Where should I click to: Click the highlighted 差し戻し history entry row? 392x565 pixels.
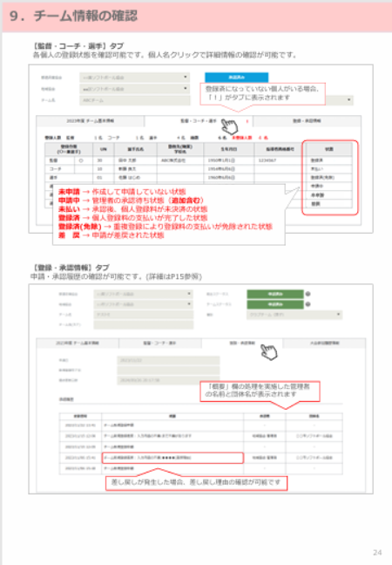[172, 458]
